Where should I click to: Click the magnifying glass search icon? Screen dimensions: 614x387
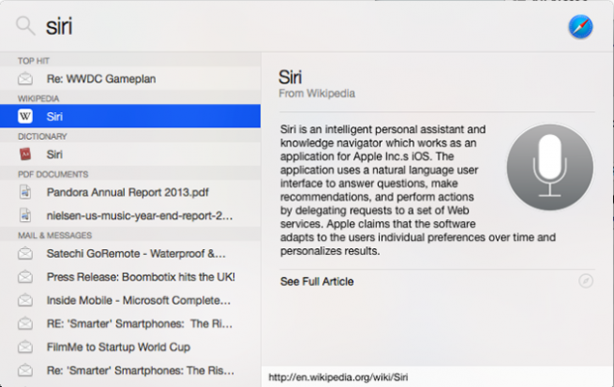coord(25,26)
